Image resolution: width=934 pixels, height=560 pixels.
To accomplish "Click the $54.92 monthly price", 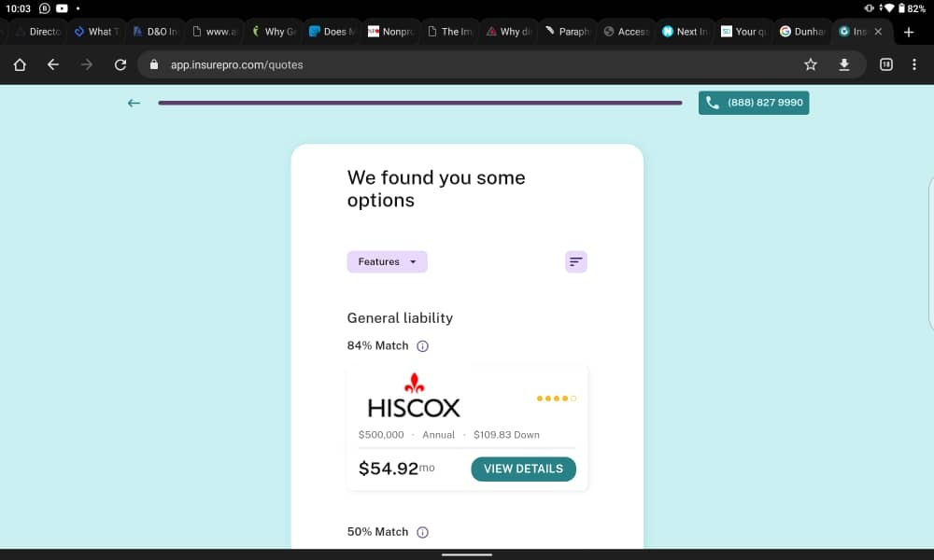I will 396,469.
